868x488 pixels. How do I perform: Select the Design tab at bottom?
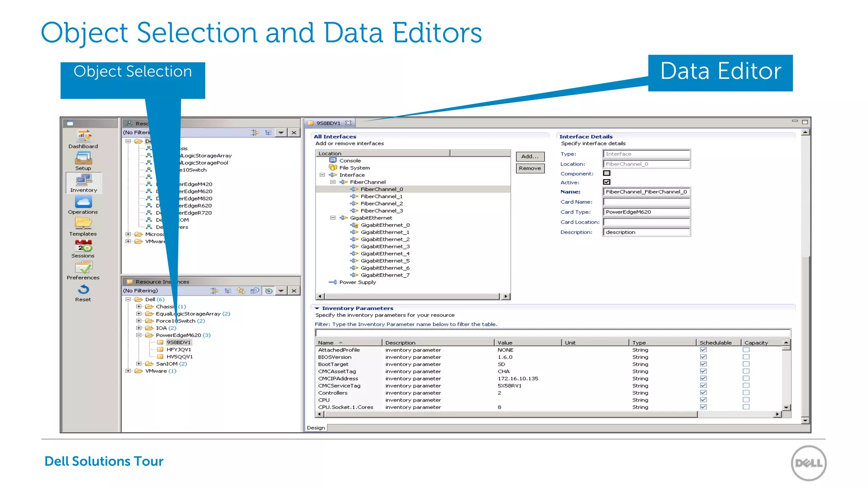pos(316,428)
